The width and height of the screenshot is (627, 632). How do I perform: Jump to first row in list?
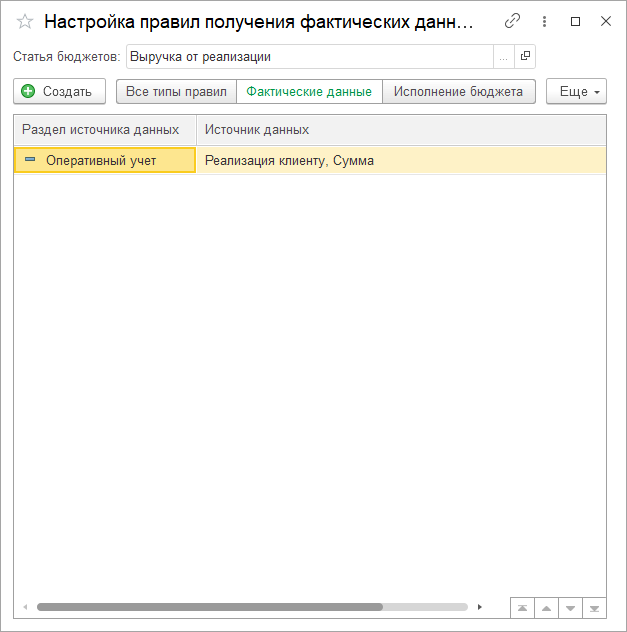(522, 607)
